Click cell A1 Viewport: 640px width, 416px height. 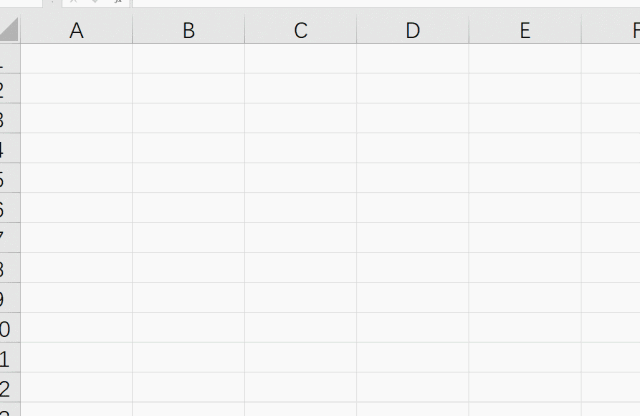tap(76, 58)
